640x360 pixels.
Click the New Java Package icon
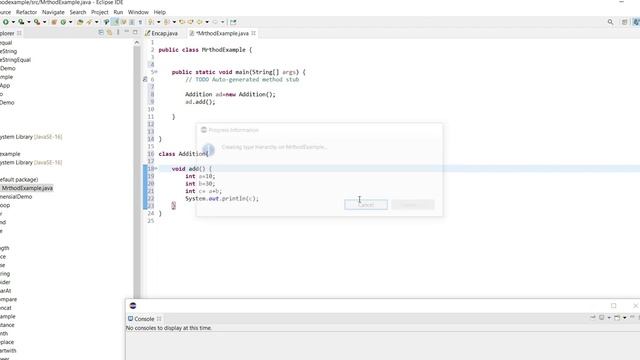point(54,22)
